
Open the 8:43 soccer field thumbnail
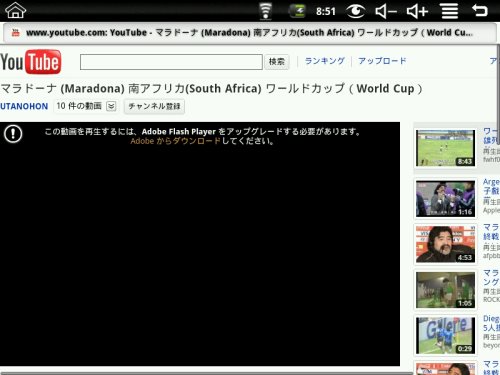[x=445, y=148]
